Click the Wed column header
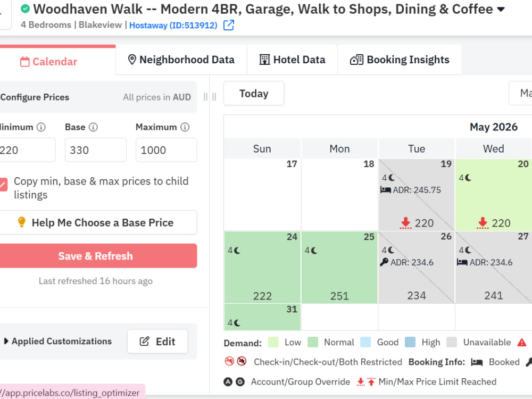Image resolution: width=532 pixels, height=399 pixels. click(x=494, y=148)
